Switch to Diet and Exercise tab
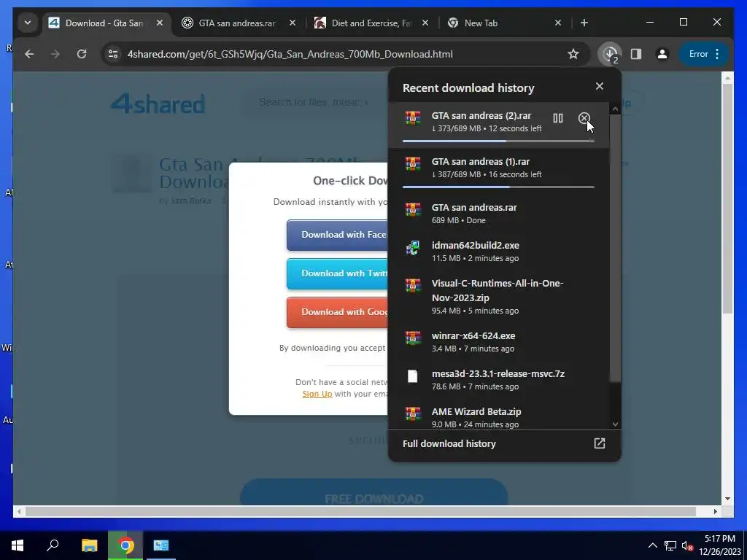The height and width of the screenshot is (560, 747). [371, 23]
